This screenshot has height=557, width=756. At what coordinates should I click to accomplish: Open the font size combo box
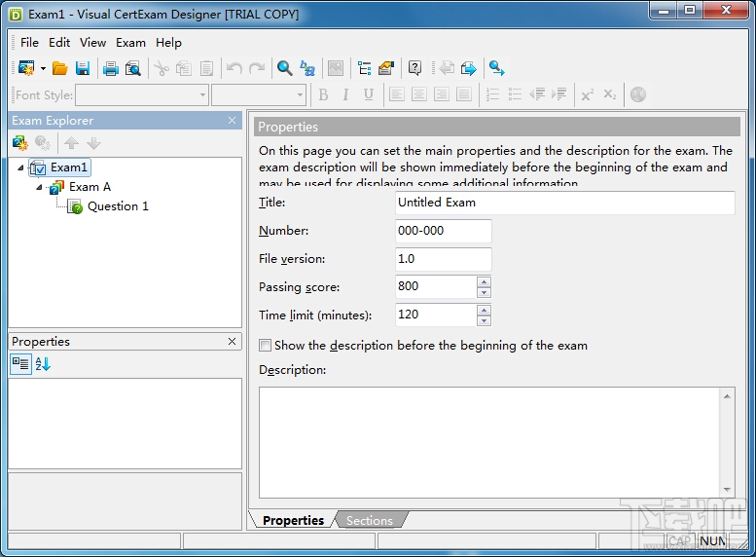259,94
